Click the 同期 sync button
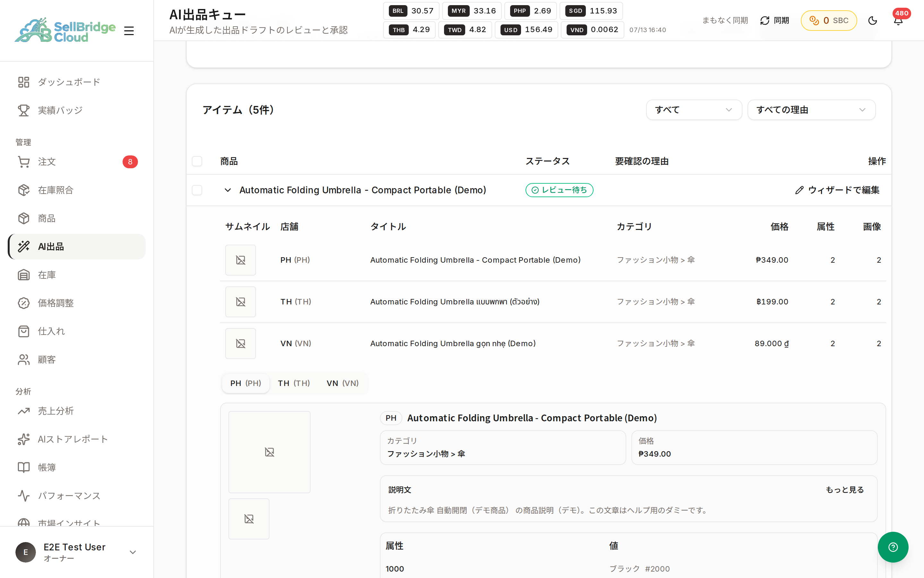 (x=775, y=21)
